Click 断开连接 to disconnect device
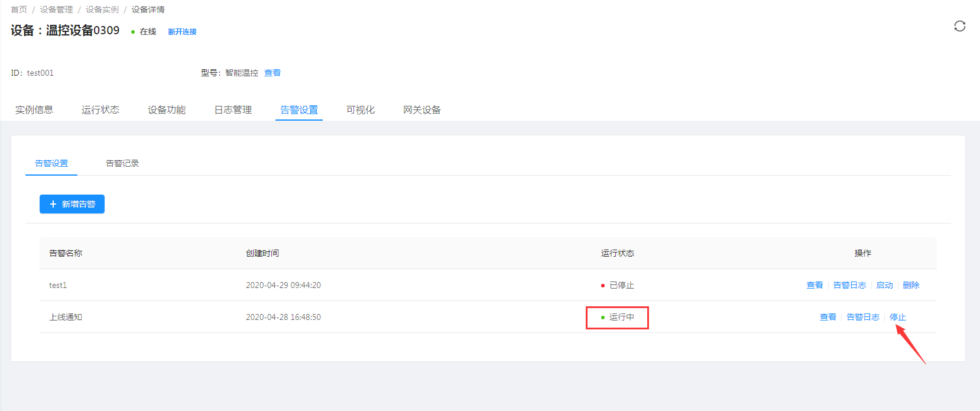Screen dimensions: 980x411 point(182,32)
